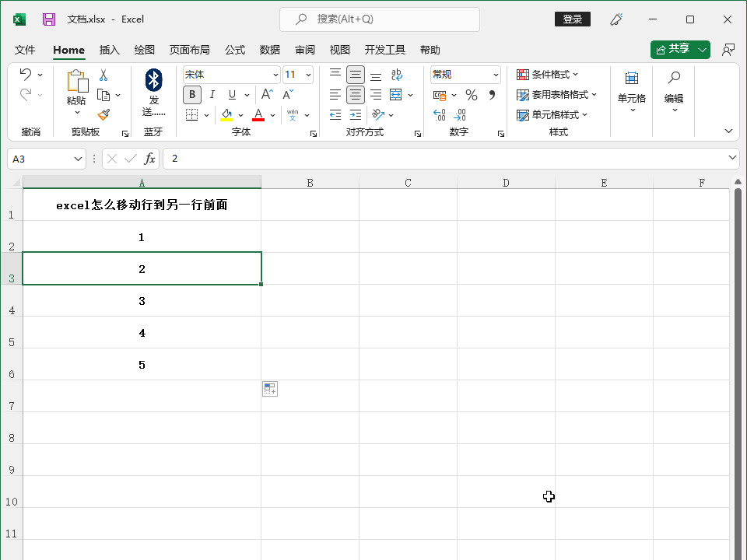This screenshot has width=747, height=560.
Task: Increase indent of cell content
Action: tap(356, 115)
